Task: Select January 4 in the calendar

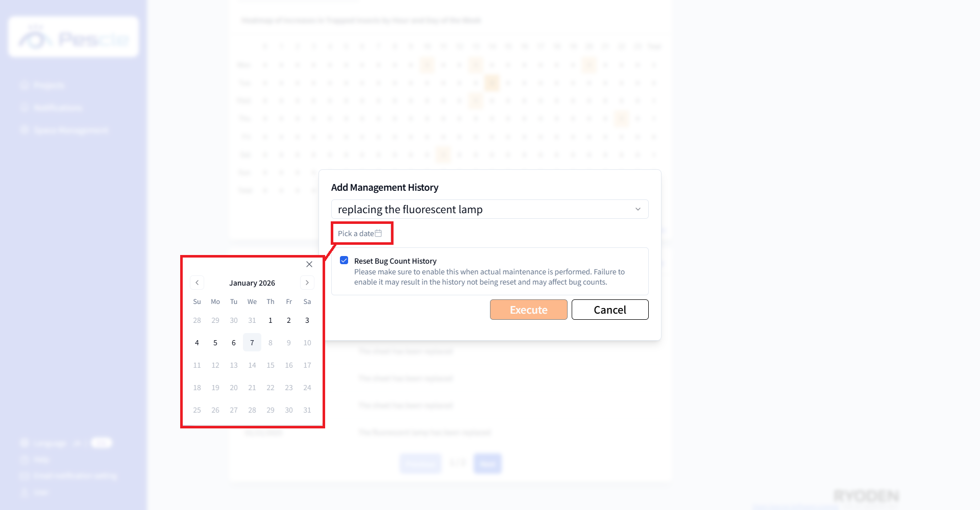Action: click(197, 343)
